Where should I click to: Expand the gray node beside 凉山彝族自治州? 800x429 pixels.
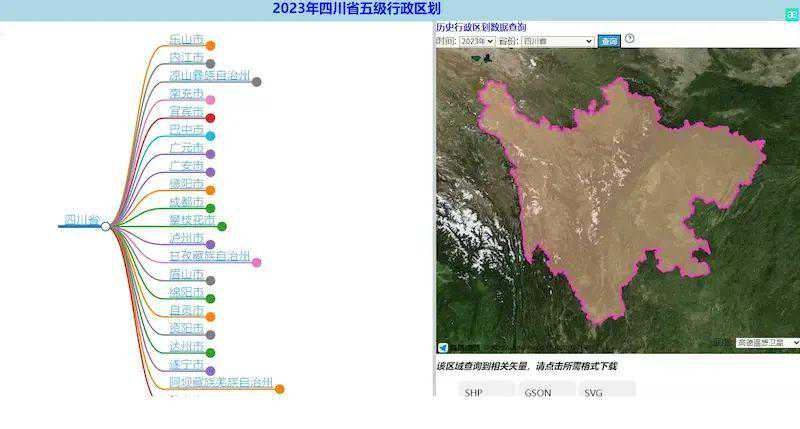coord(257,82)
